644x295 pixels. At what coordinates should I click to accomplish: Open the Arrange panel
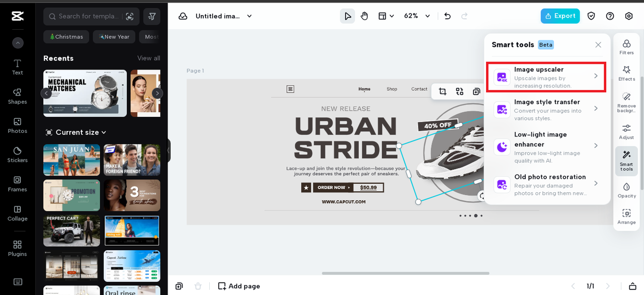(626, 216)
